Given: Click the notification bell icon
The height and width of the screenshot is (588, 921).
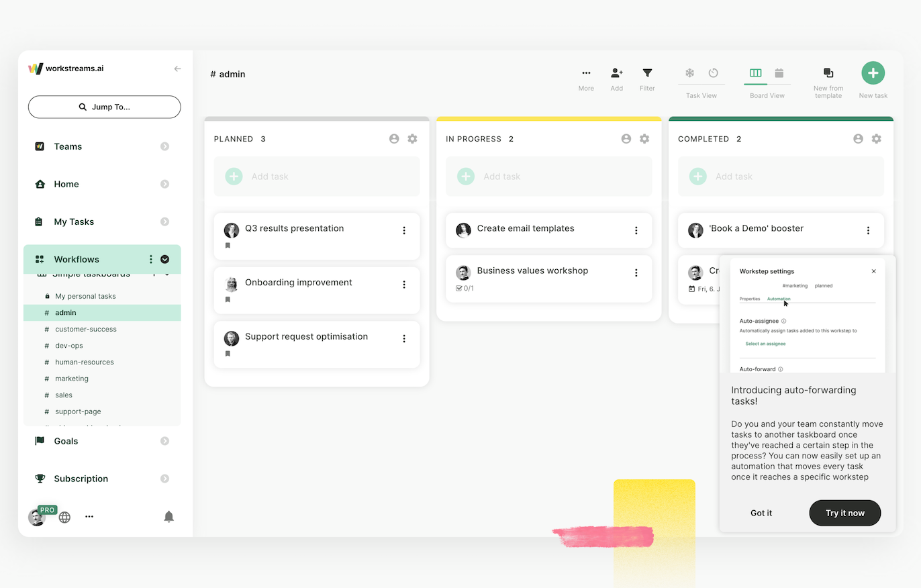Looking at the screenshot, I should (x=169, y=516).
